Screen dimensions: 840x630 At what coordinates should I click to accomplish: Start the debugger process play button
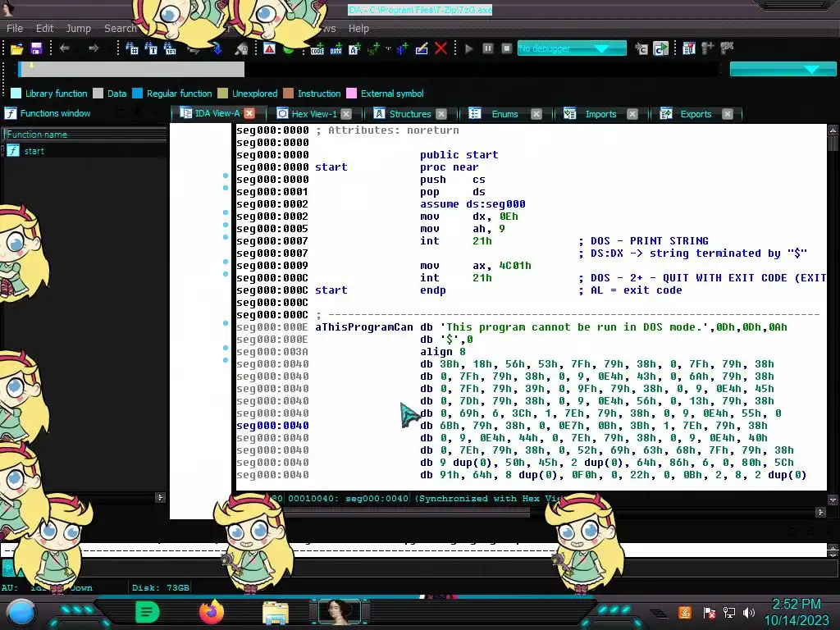[x=469, y=48]
